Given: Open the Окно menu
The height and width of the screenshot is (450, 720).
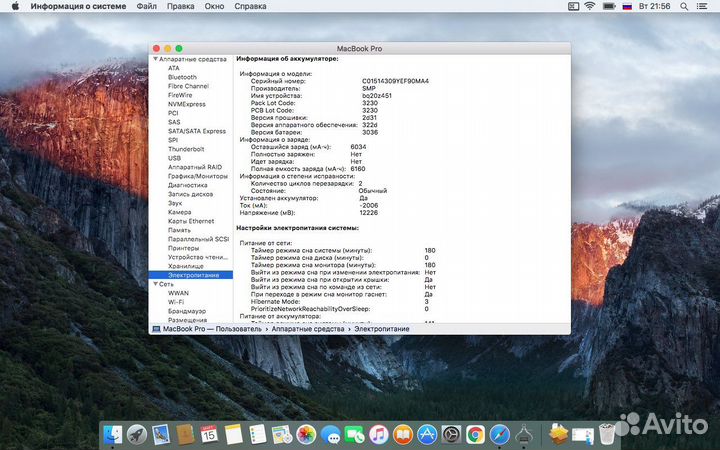Looking at the screenshot, I should point(214,6).
